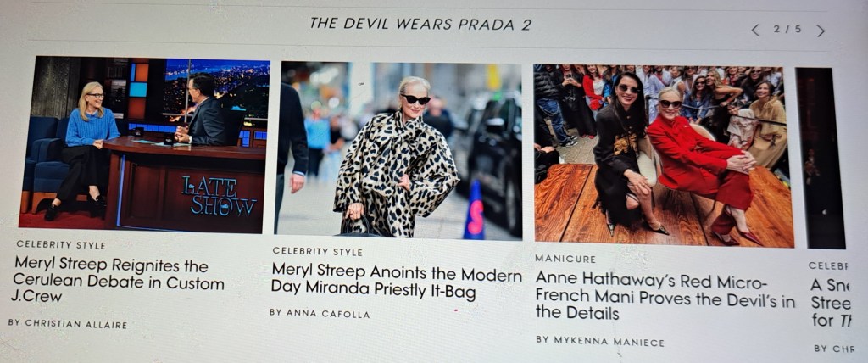
Task: Open the cut-off article starting 'A Sne'
Action: 832,303
